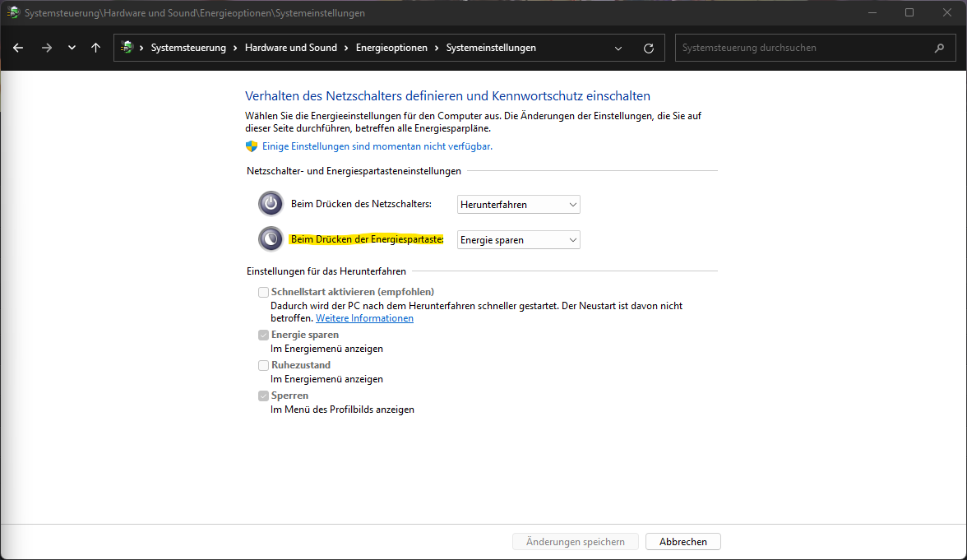Toggle Energie sparen checkbox
This screenshot has height=560, width=967.
(263, 335)
